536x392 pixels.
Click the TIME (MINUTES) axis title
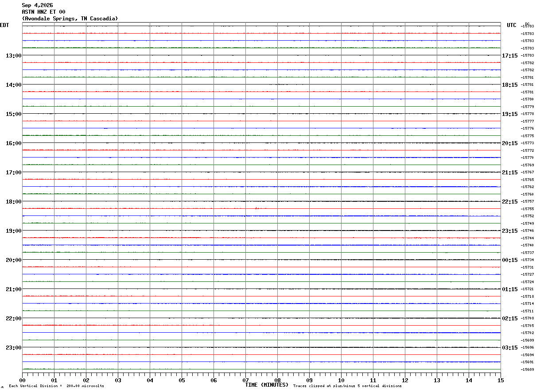267,385
